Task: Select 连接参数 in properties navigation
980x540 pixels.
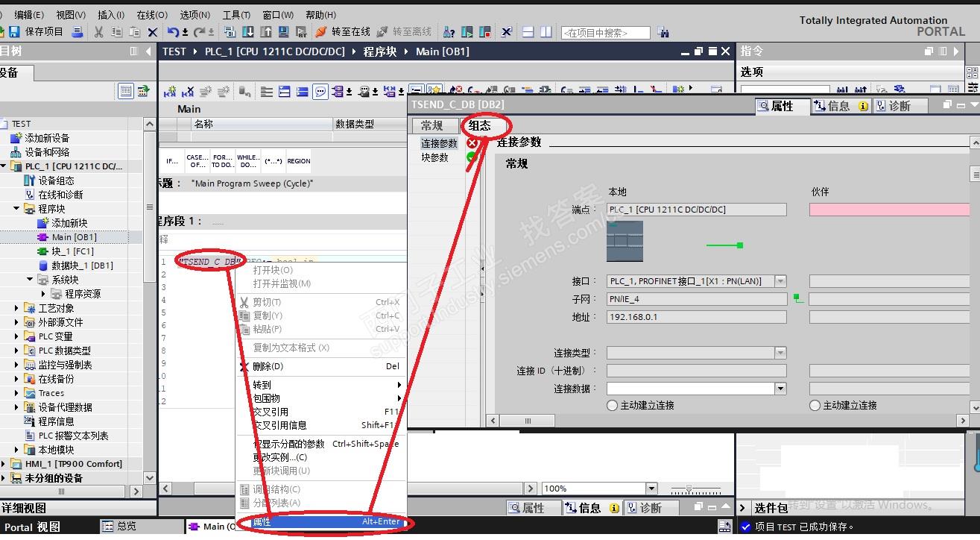Action: [x=439, y=143]
